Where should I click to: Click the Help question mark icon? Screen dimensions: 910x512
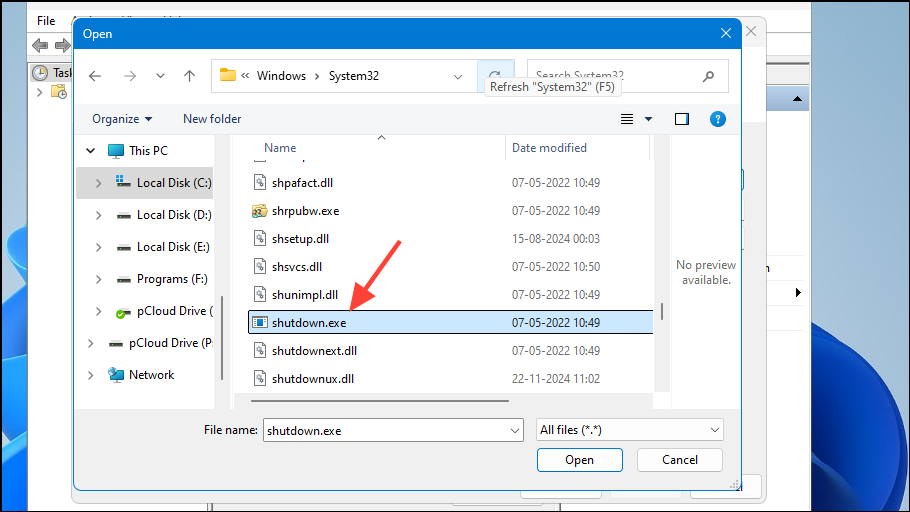pos(717,119)
